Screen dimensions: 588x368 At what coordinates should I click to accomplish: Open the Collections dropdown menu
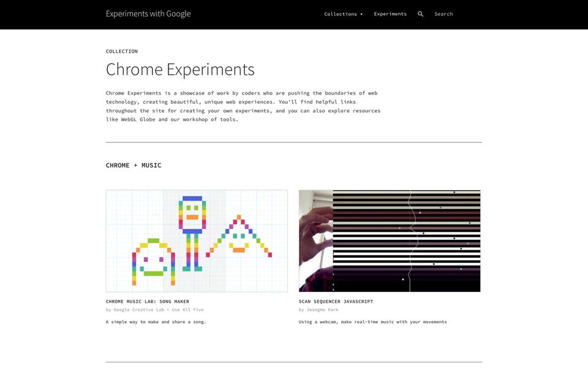coord(343,14)
